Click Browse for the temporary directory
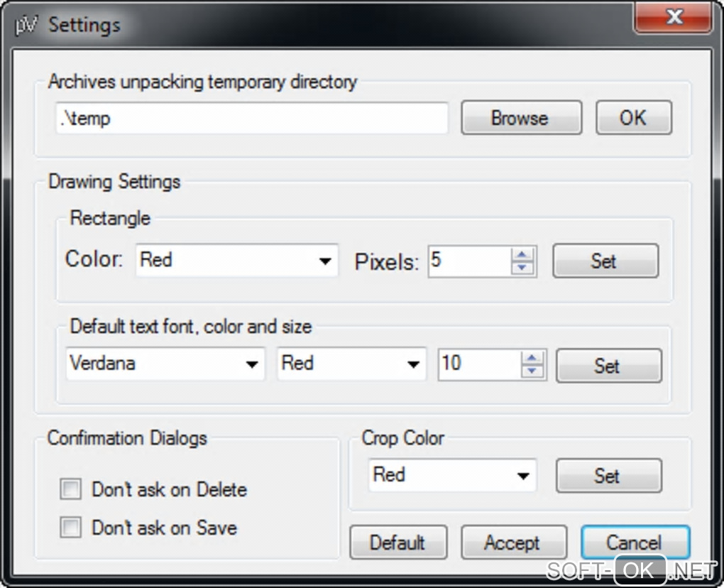The width and height of the screenshot is (724, 588). coord(521,118)
